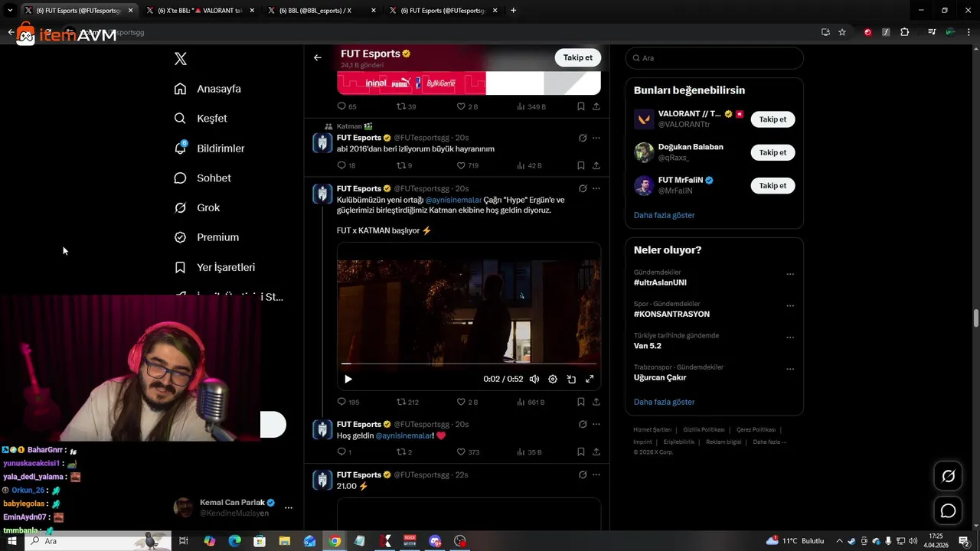Open the X logo home link
The width and height of the screenshot is (980, 551).
(x=181, y=59)
